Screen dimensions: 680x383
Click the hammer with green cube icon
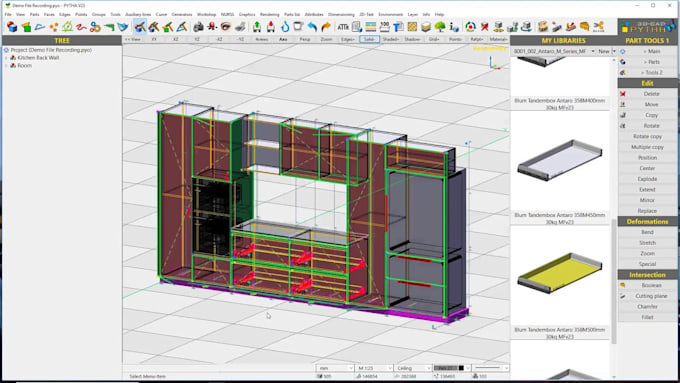coord(167,27)
